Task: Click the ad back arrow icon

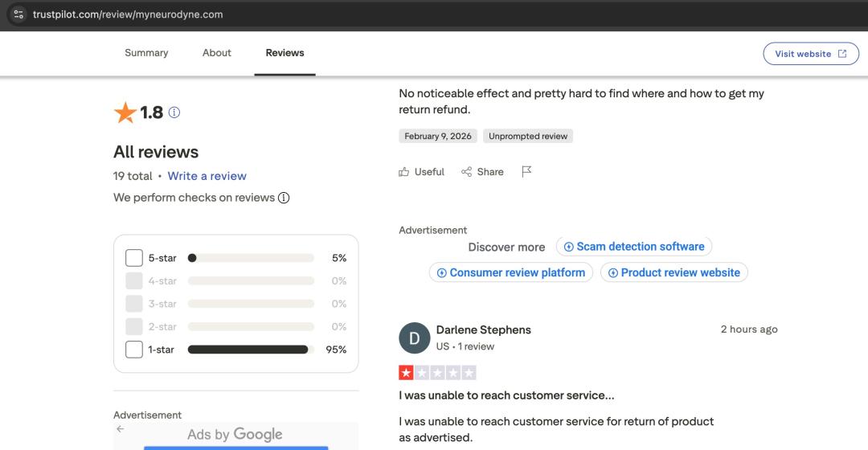Action: coord(121,429)
